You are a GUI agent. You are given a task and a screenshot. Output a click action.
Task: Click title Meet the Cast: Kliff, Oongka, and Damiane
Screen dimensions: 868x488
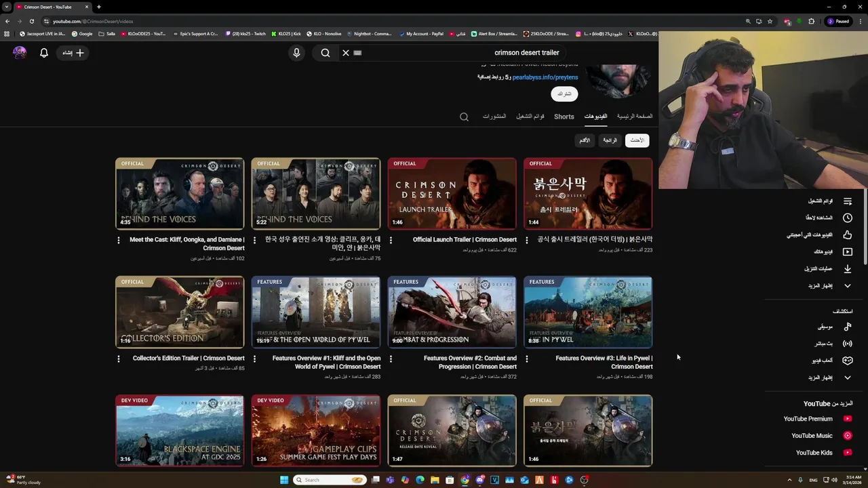point(187,243)
